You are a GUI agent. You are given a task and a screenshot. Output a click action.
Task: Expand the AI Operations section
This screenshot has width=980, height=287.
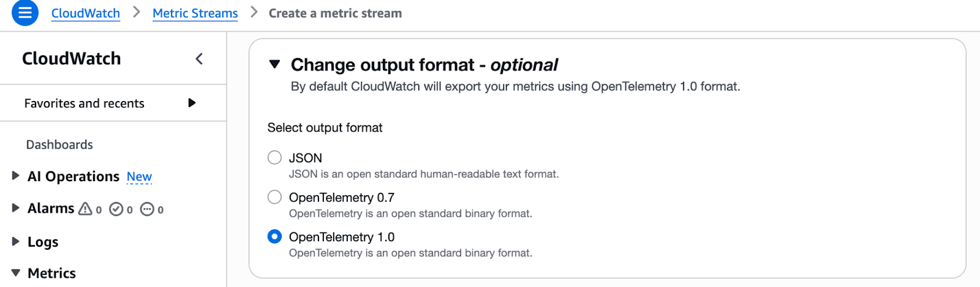tap(16, 176)
